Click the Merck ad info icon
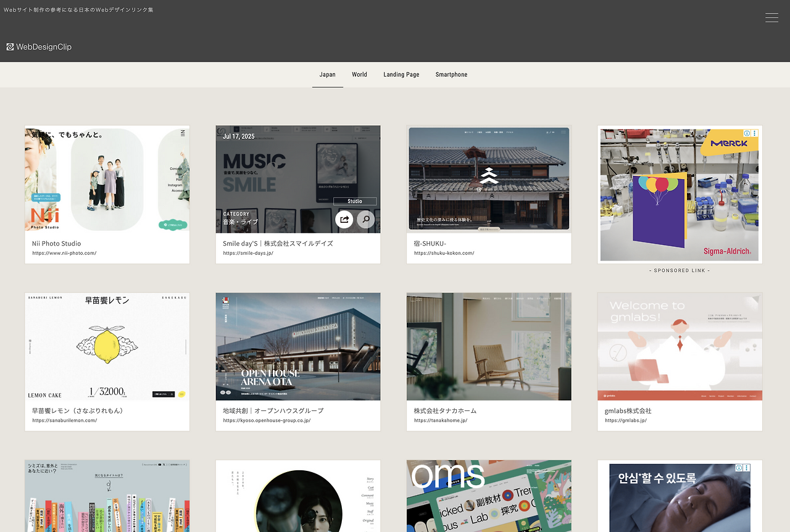 [x=747, y=133]
